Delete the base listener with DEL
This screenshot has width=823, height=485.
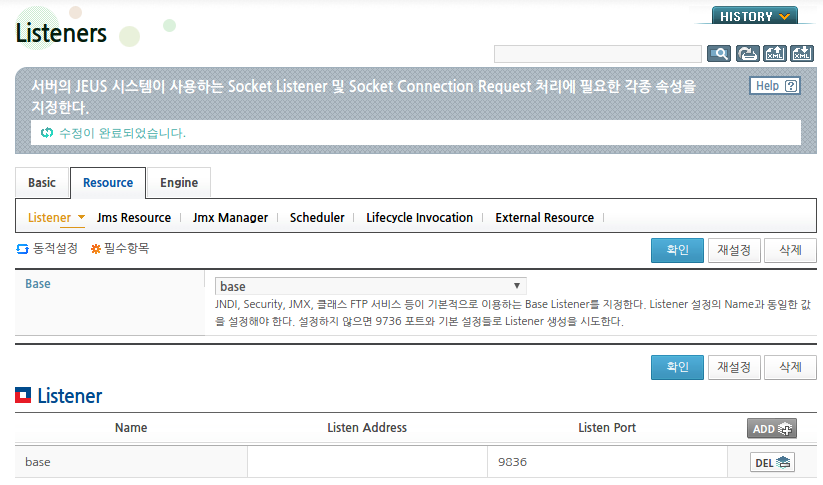[772, 462]
